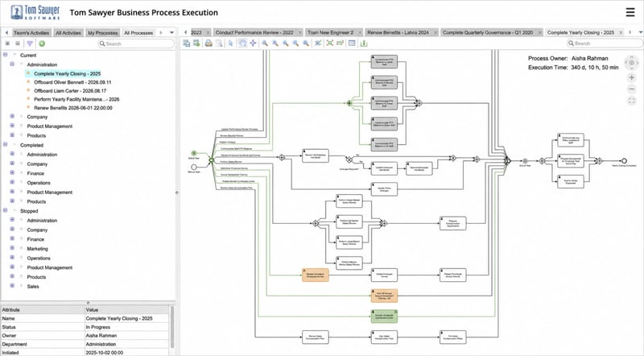This screenshot has height=356, width=644.
Task: Toggle the overview window icon
Action: pyautogui.click(x=352, y=43)
